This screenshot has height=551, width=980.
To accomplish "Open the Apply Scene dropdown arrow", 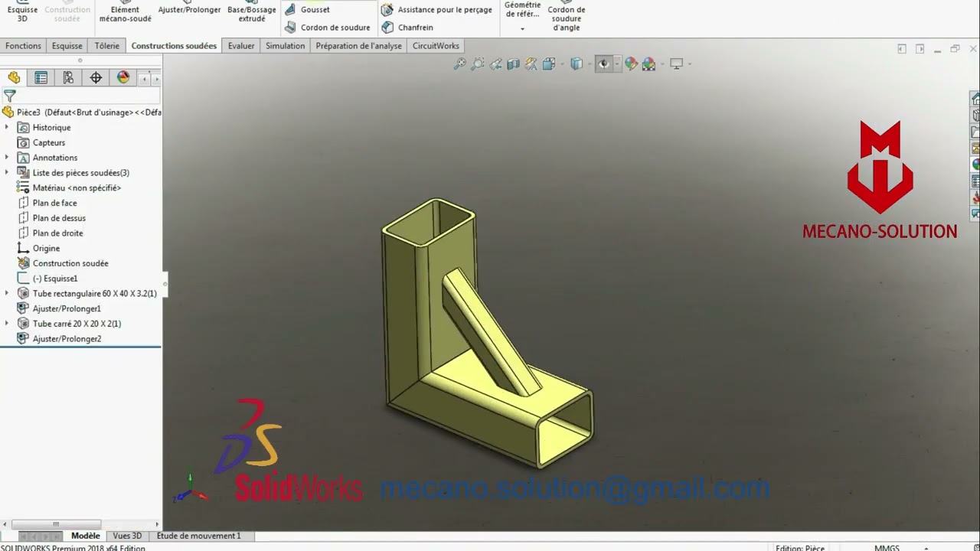I will click(x=661, y=64).
